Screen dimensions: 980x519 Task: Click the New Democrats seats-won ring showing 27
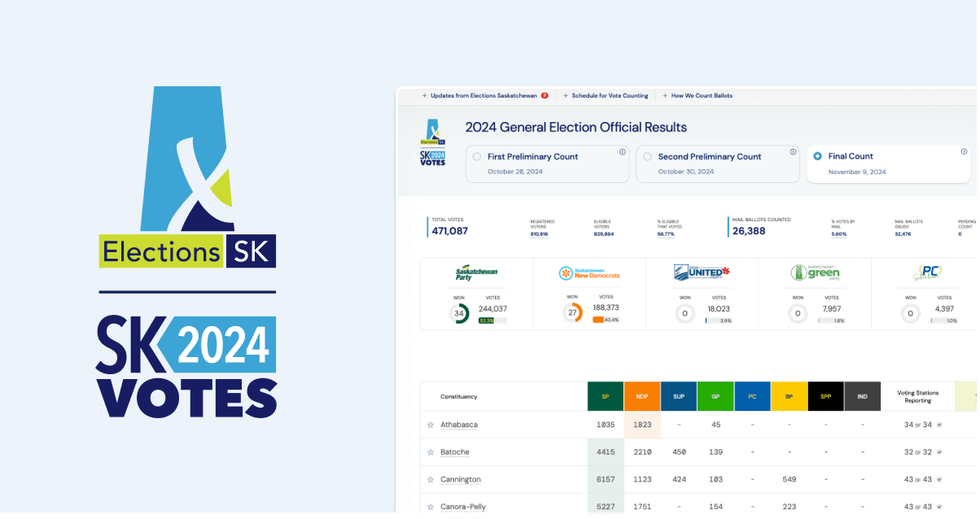coord(572,314)
